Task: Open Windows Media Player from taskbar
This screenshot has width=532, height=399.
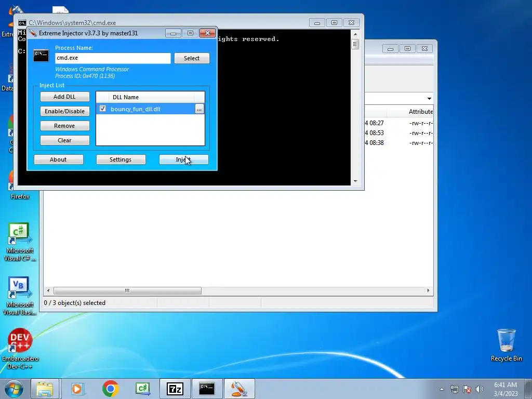Action: (77, 389)
